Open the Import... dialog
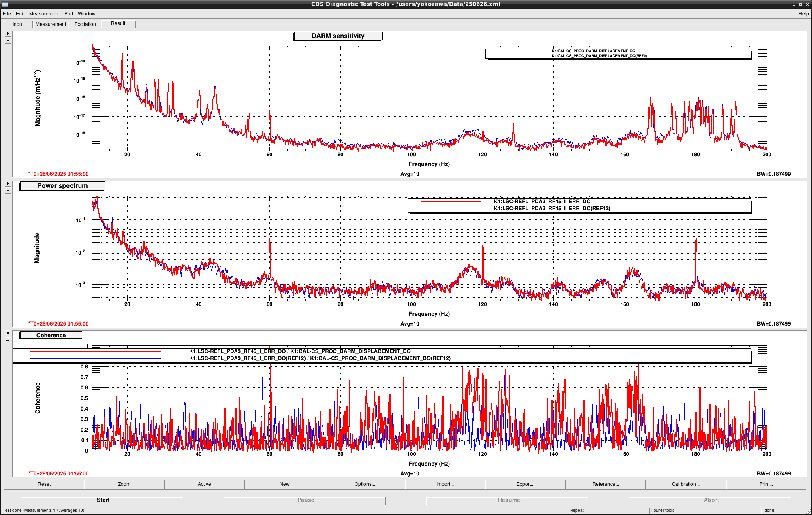812x515 pixels. point(445,484)
